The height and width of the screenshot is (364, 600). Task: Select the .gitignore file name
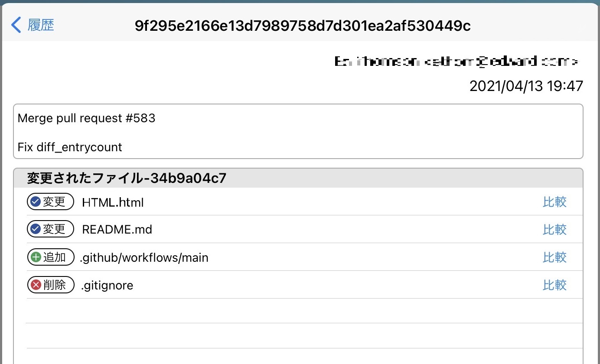tap(107, 286)
